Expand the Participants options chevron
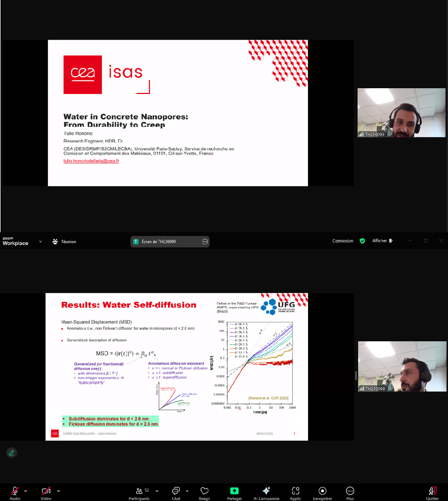 click(157, 491)
